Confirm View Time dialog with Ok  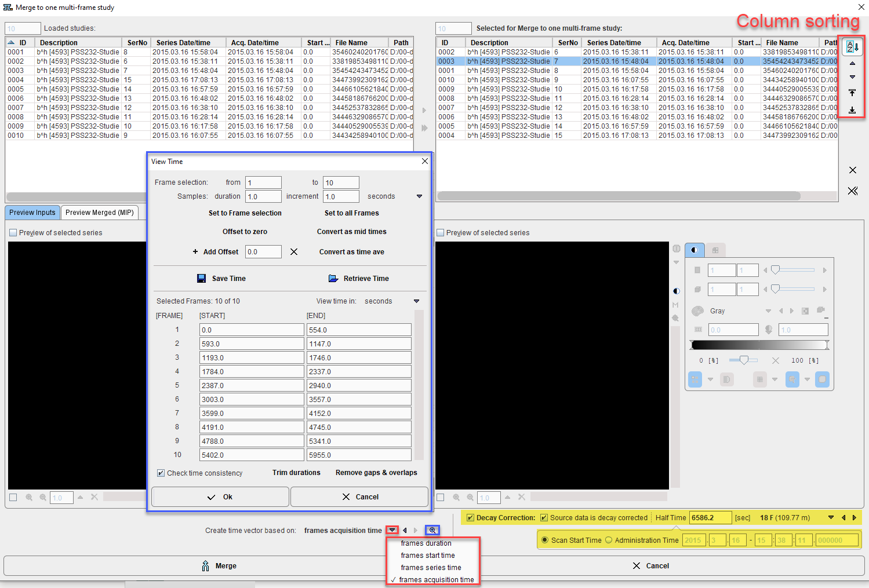click(x=220, y=497)
